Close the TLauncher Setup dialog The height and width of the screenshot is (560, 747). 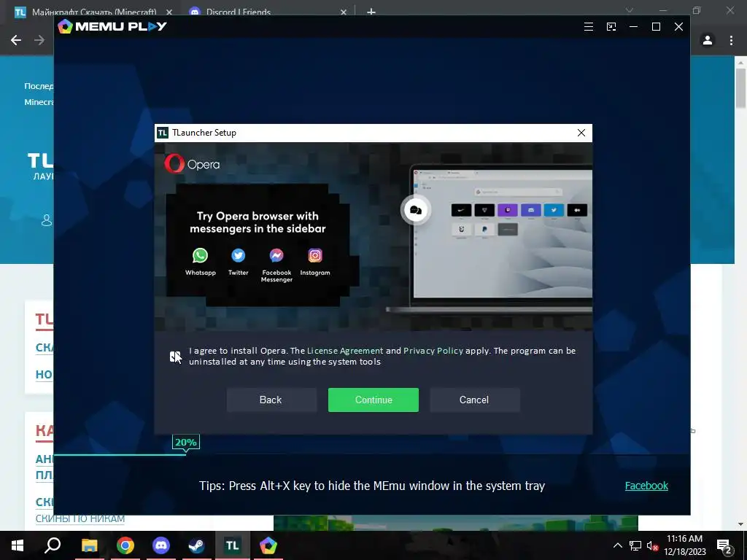pyautogui.click(x=581, y=133)
